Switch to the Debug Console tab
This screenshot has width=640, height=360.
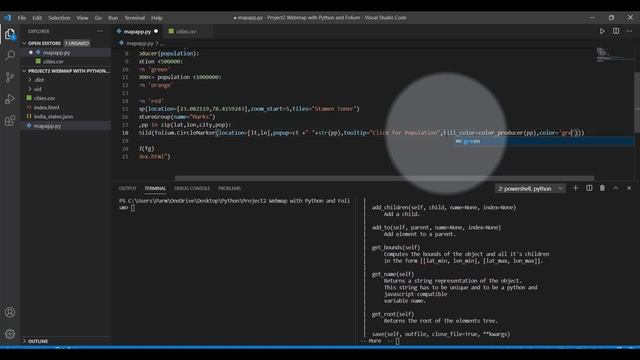coord(192,188)
